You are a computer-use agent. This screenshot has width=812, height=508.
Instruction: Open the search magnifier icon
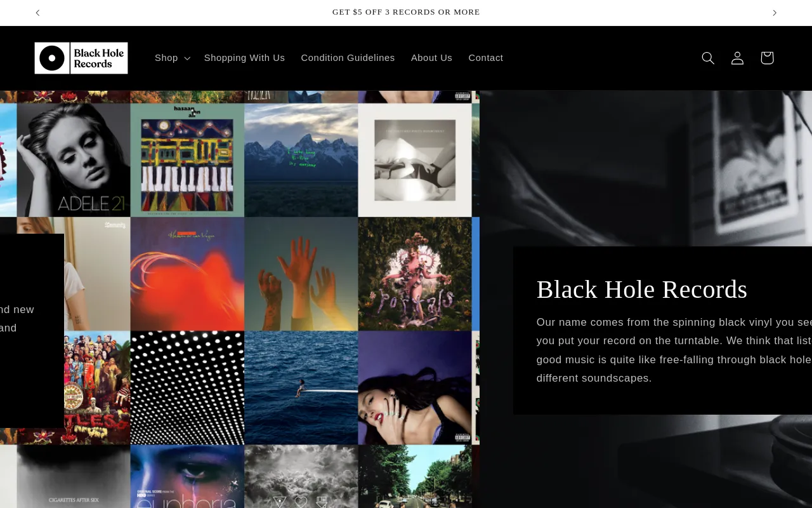coord(708,58)
